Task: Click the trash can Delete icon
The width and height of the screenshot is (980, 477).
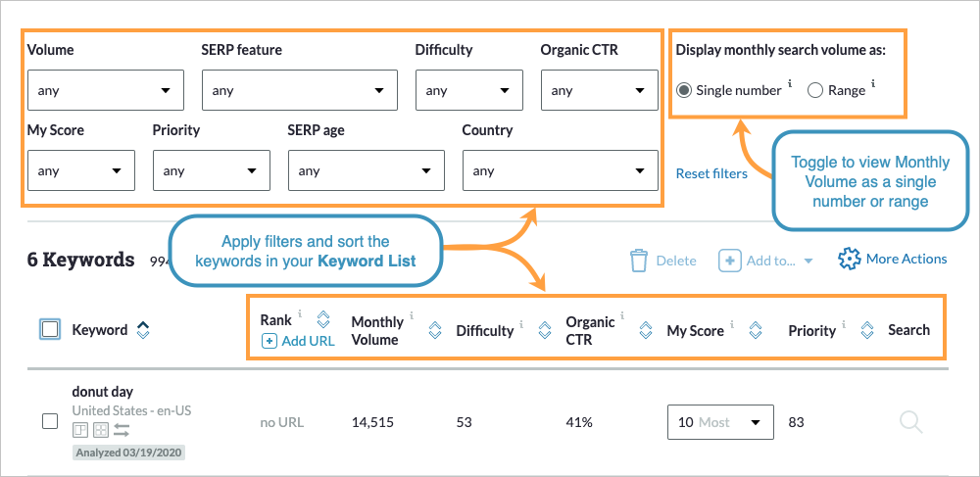Action: click(x=639, y=261)
